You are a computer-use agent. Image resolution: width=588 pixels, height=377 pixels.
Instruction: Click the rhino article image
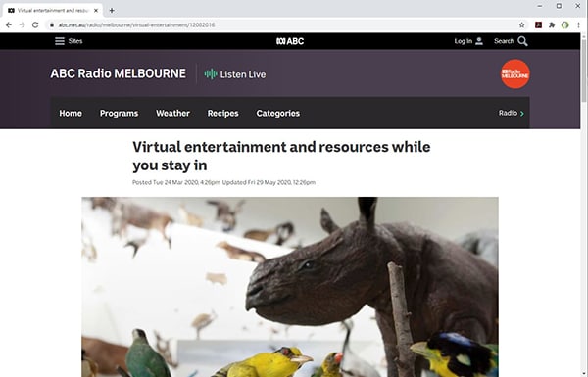point(290,287)
